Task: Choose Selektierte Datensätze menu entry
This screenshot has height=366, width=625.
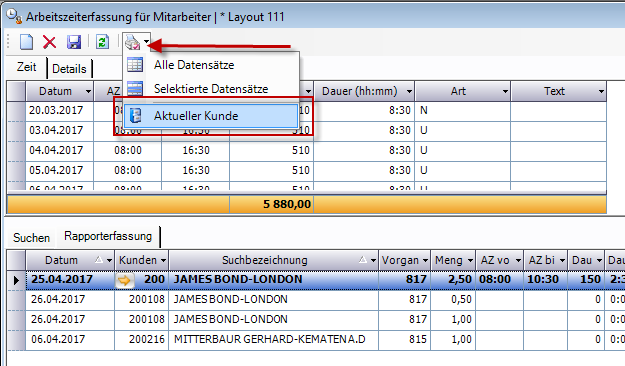Action: [x=211, y=89]
